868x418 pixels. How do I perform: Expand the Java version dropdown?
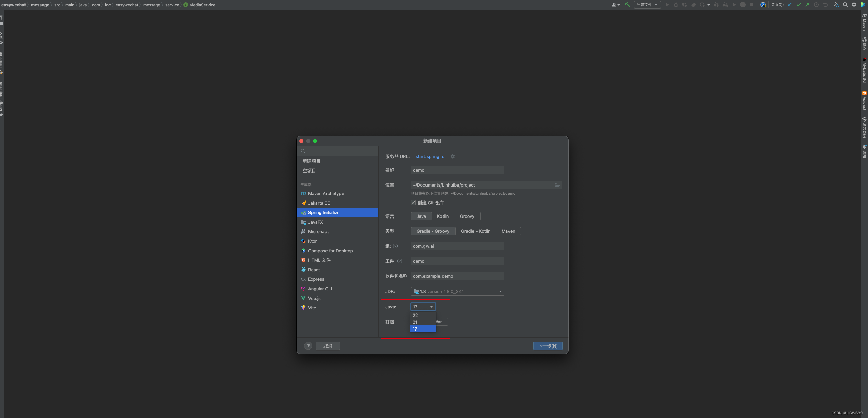[x=422, y=307]
